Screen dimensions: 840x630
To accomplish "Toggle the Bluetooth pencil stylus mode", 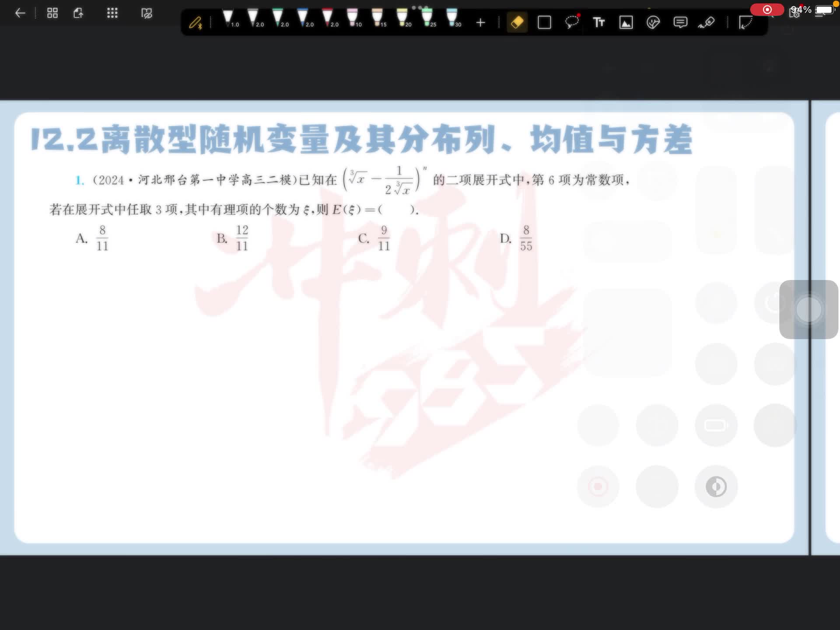I will pos(196,23).
